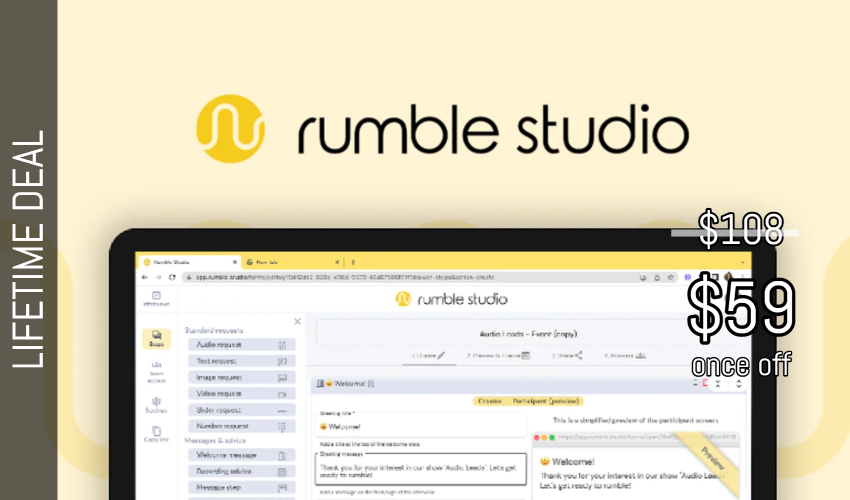This screenshot has width=850, height=500.
Task: Open a new browser tab
Action: pyautogui.click(x=351, y=261)
